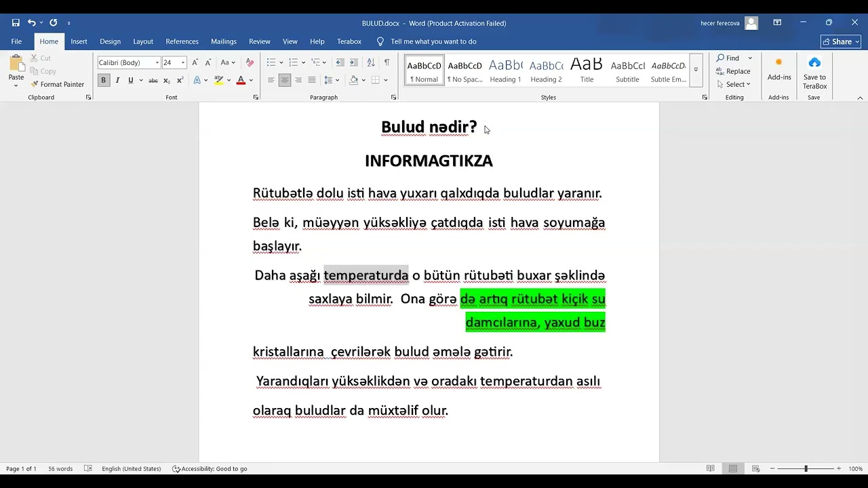Toggle Bold formatting
The image size is (868, 488).
click(x=104, y=80)
